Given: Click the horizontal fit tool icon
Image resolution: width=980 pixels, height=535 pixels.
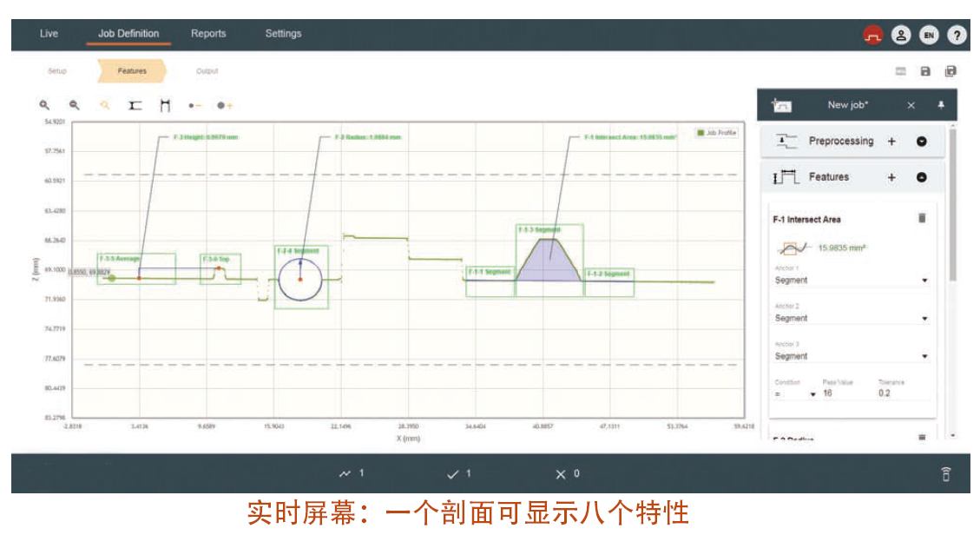Looking at the screenshot, I should coord(135,105).
